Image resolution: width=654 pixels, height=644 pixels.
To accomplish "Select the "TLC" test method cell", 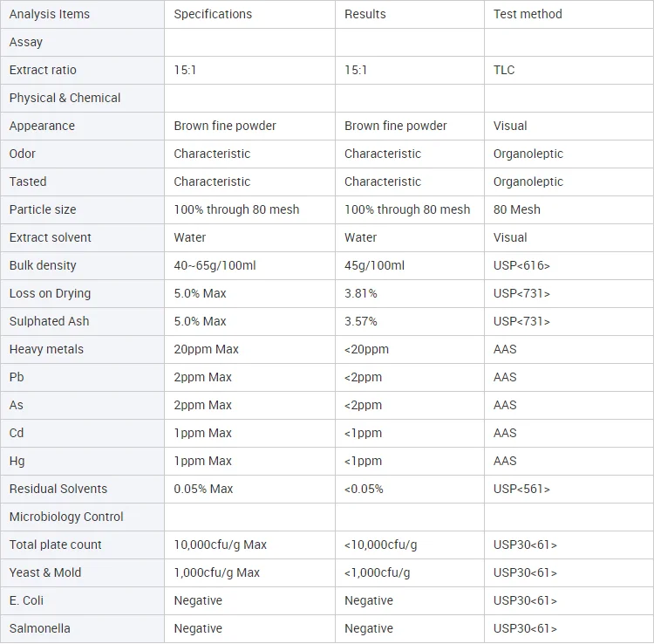I will pos(504,70).
